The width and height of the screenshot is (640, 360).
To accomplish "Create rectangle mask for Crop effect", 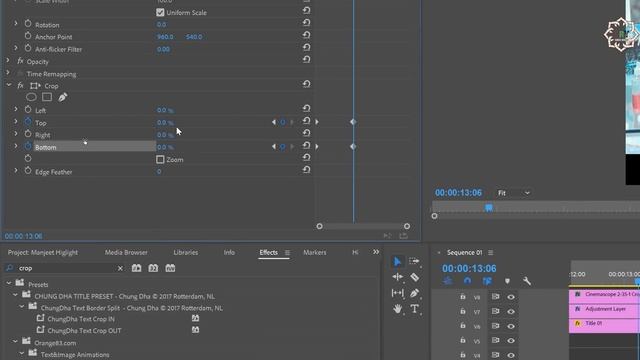I will (x=47, y=97).
